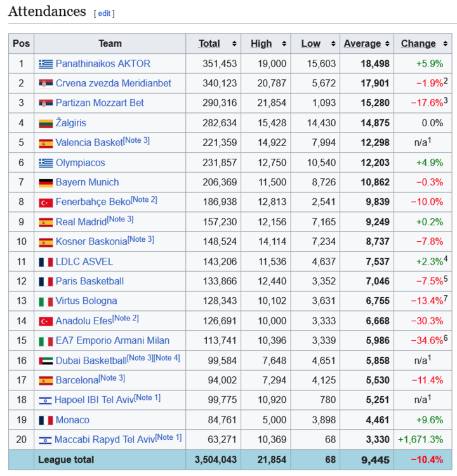Sort table by Average column arrows

387,44
